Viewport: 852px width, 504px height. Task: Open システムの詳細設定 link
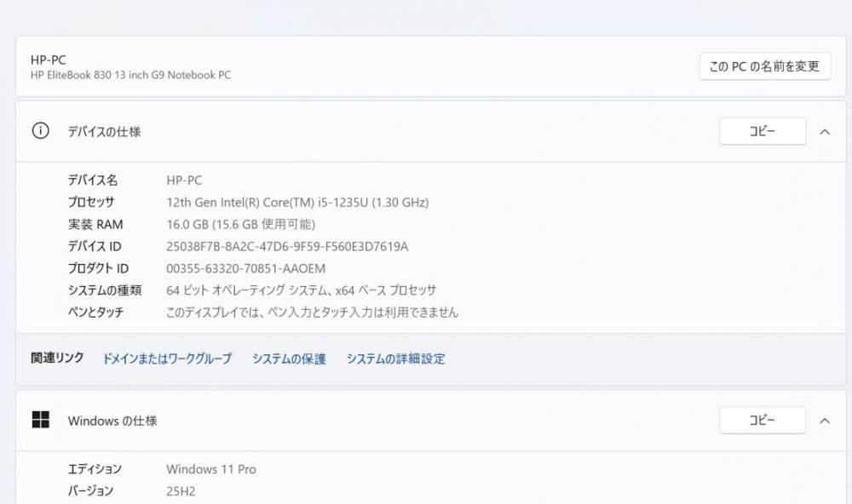click(395, 358)
